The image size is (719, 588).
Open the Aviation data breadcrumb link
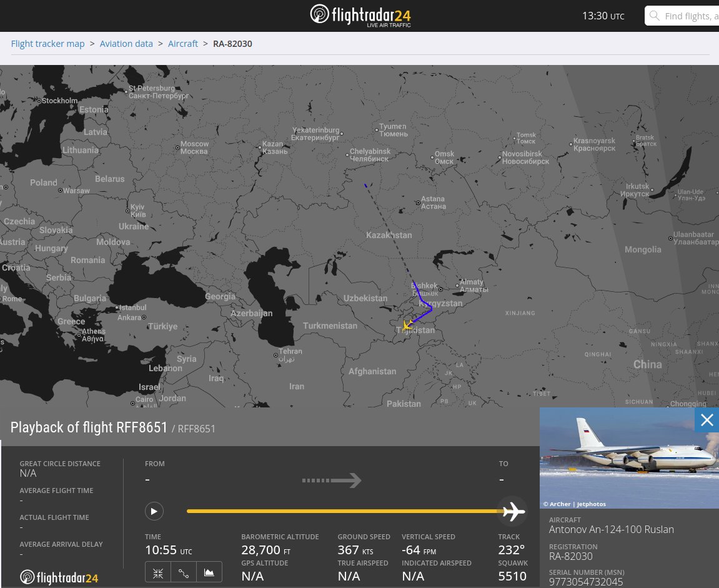coord(126,44)
